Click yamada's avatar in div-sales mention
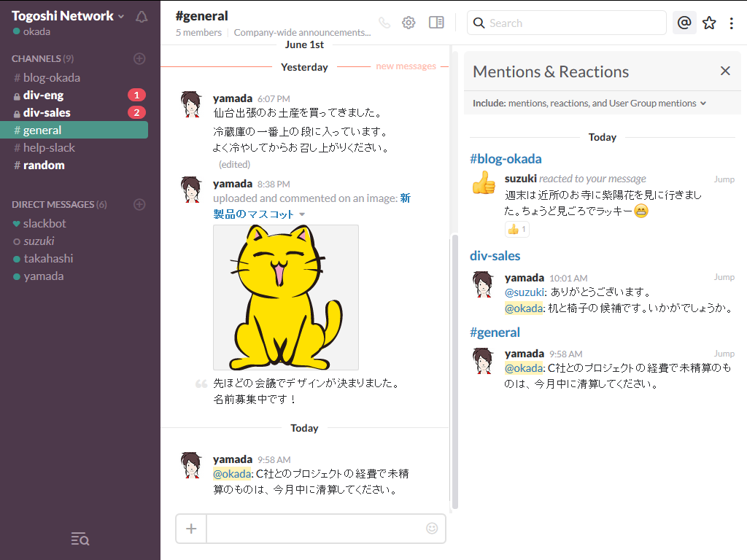747x560 pixels. [483, 284]
